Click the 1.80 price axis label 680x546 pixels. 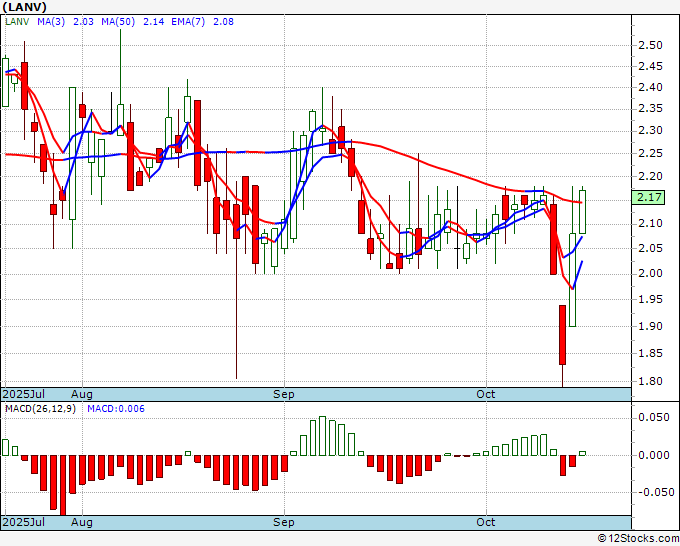[651, 381]
